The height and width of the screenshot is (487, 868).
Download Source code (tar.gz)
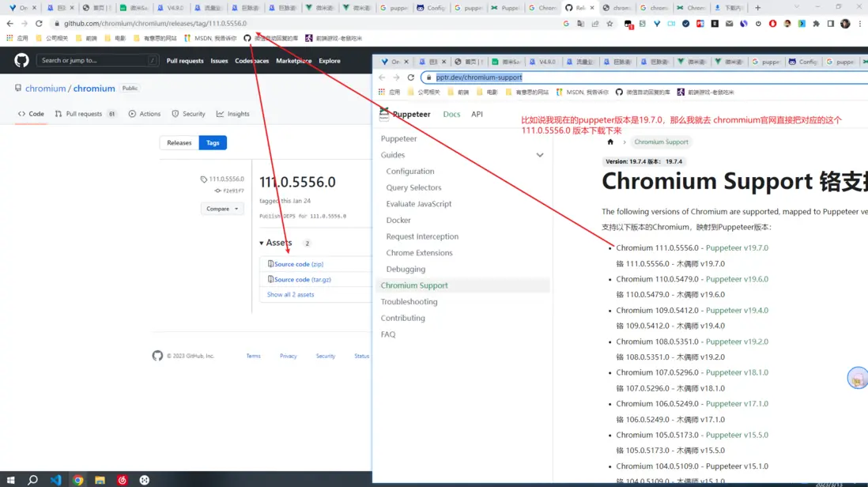coord(302,280)
